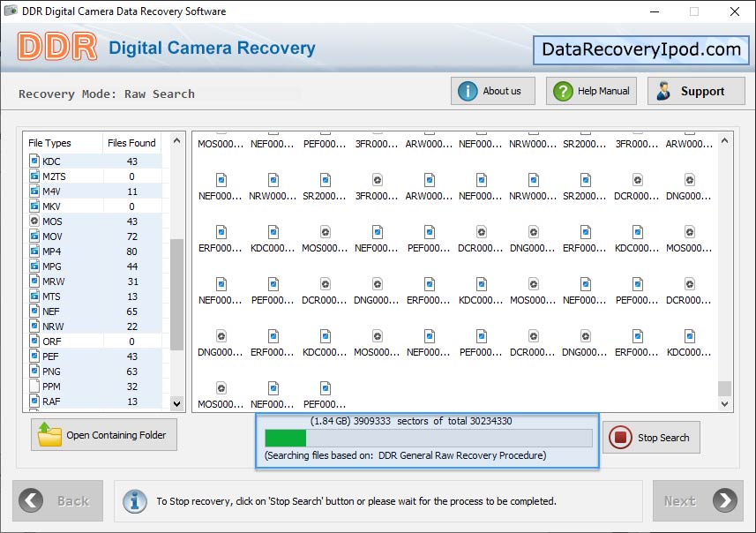Select the M2TS file type icon
The width and height of the screenshot is (756, 533).
coord(34,176)
